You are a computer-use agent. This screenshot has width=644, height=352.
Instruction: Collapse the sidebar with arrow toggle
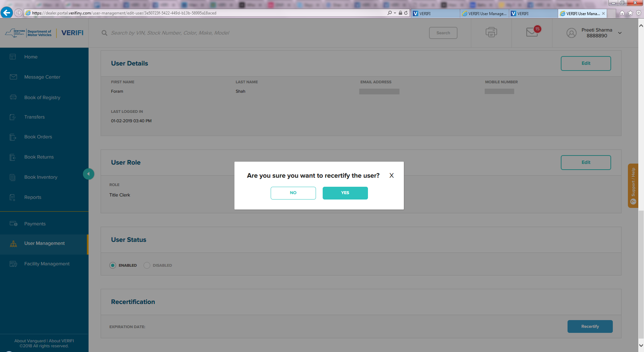(x=89, y=174)
